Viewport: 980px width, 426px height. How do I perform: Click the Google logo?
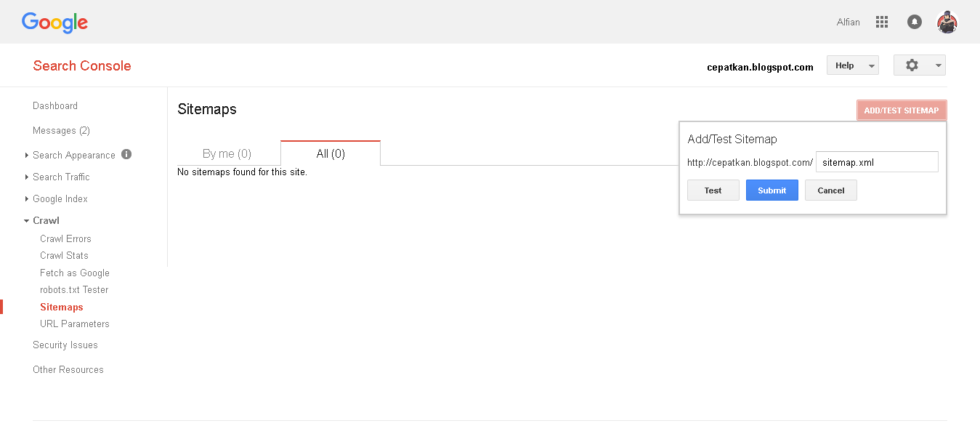click(x=54, y=23)
